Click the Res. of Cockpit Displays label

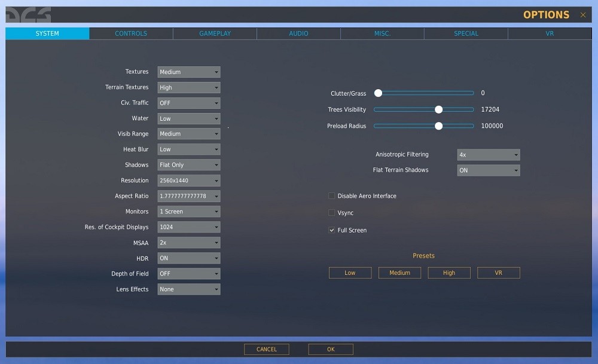pyautogui.click(x=117, y=227)
